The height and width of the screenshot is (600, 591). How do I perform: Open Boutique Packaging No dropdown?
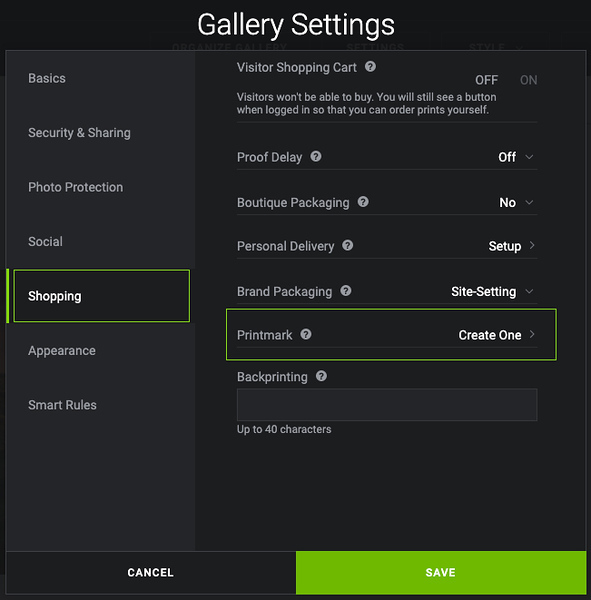[x=516, y=202]
